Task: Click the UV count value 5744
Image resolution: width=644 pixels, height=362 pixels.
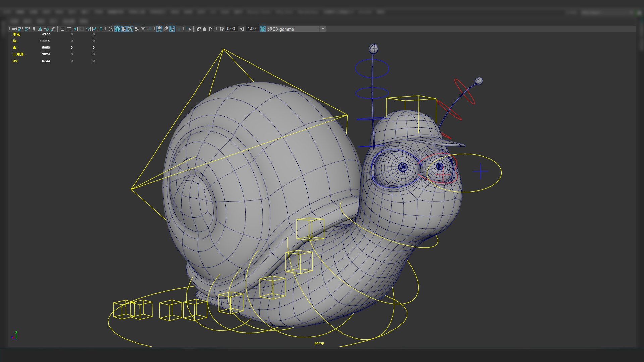Action: pyautogui.click(x=46, y=61)
